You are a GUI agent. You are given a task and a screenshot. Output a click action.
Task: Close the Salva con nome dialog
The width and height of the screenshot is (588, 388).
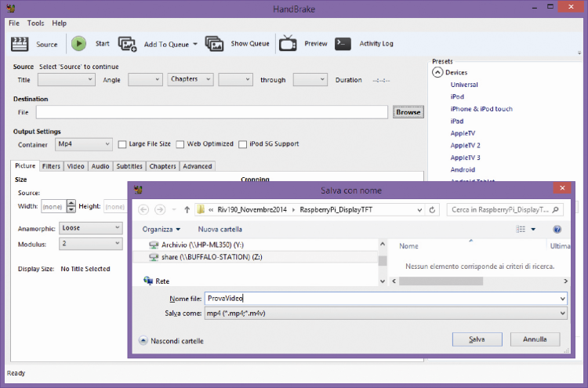[x=562, y=188]
